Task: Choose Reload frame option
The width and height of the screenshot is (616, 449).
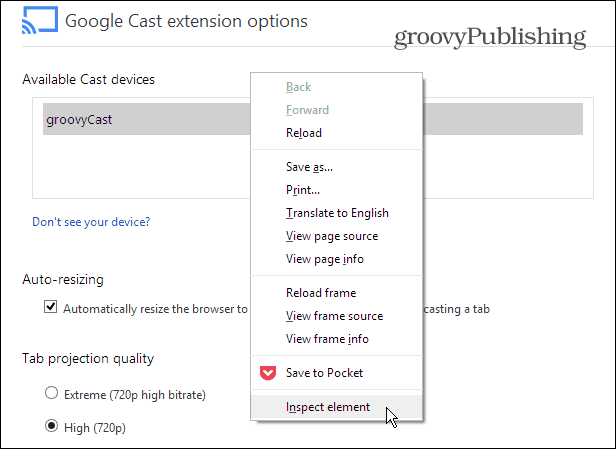Action: pos(336,293)
